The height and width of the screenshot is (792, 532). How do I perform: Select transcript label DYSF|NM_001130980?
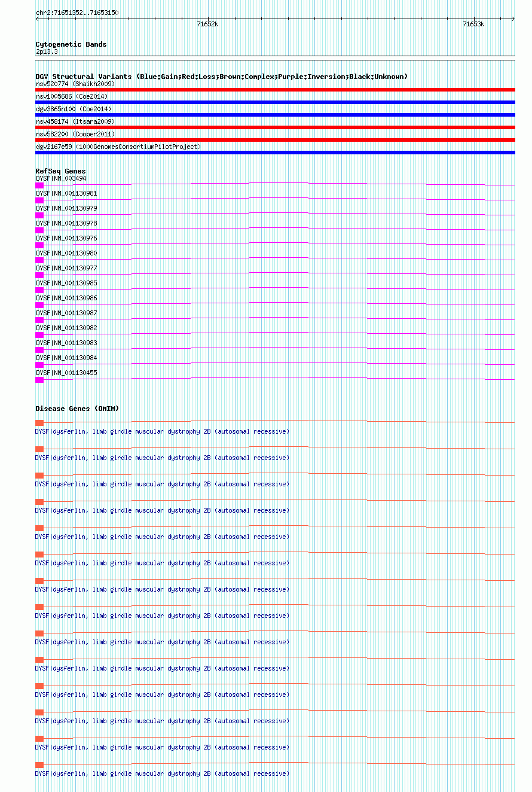[66, 253]
